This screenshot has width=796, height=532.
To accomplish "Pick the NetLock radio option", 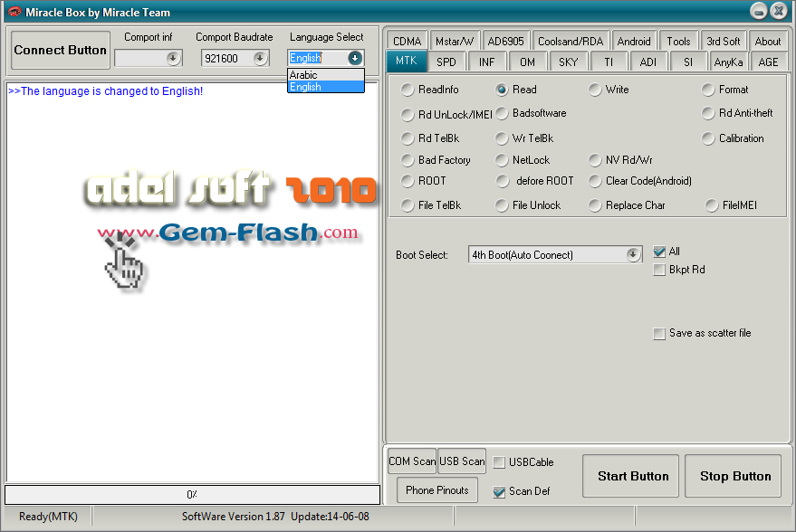I will (x=502, y=160).
